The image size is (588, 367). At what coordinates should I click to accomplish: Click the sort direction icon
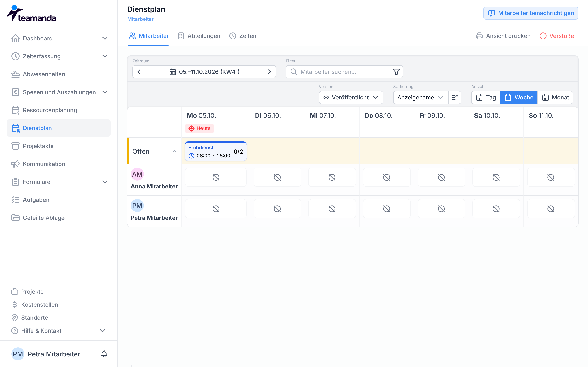coord(455,98)
